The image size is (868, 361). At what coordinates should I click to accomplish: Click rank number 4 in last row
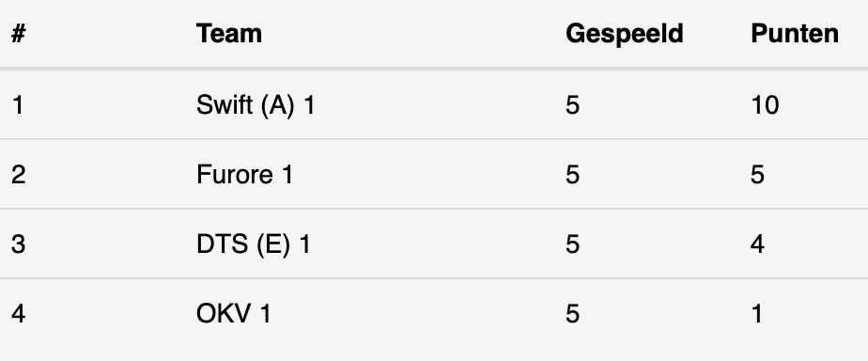(x=18, y=314)
